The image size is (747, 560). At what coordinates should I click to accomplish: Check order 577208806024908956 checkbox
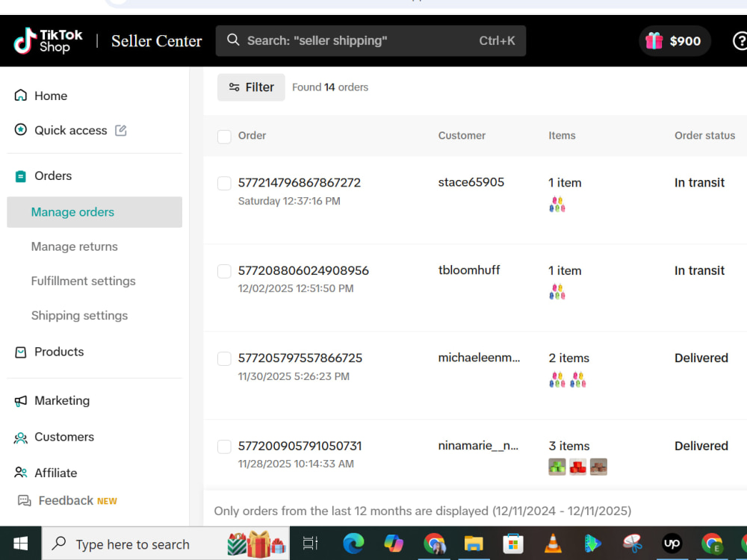(224, 271)
